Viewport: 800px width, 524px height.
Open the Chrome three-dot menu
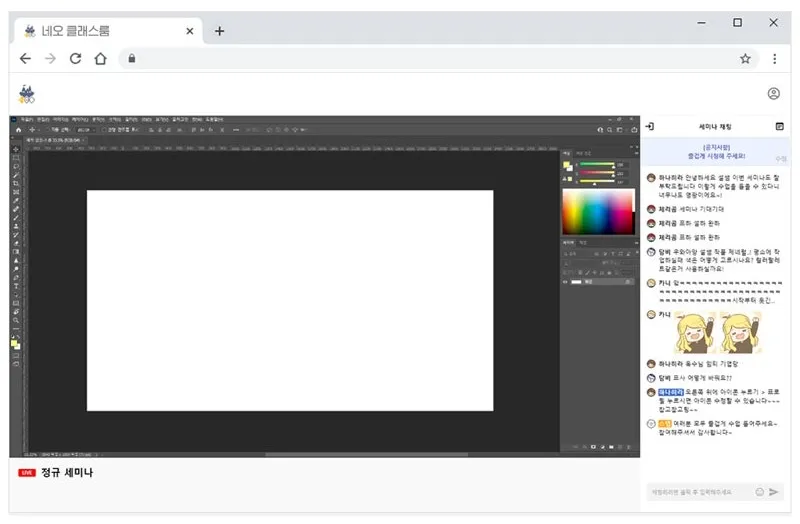[x=774, y=59]
